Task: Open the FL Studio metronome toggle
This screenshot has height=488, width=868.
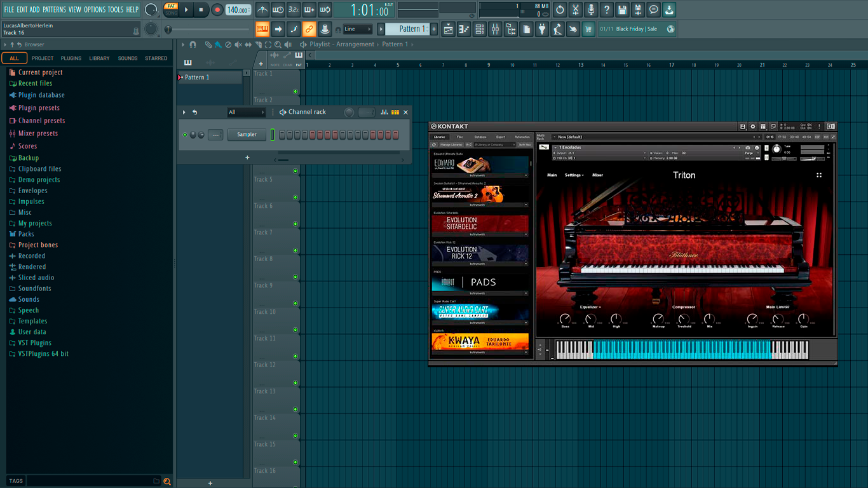Action: click(x=262, y=10)
